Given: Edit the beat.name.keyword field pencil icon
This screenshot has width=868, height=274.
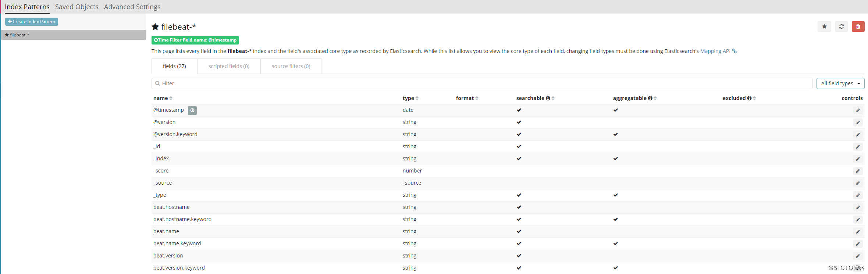Looking at the screenshot, I should tap(858, 244).
